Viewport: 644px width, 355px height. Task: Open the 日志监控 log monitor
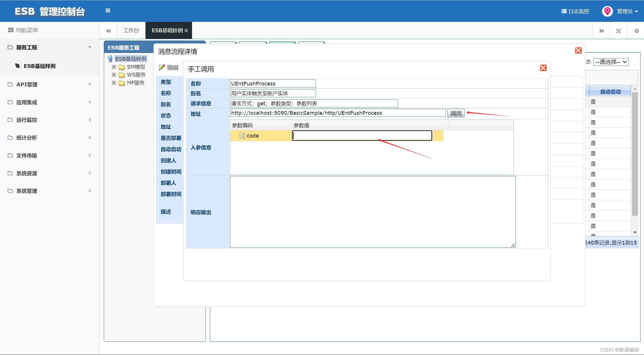pos(575,11)
